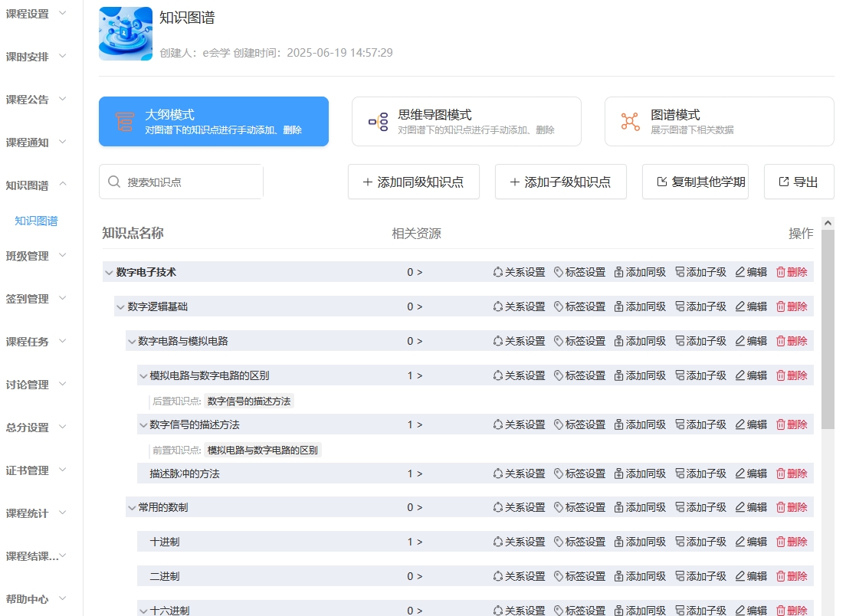Click 标签设置 tag icon for 常用的数制

pos(559,507)
